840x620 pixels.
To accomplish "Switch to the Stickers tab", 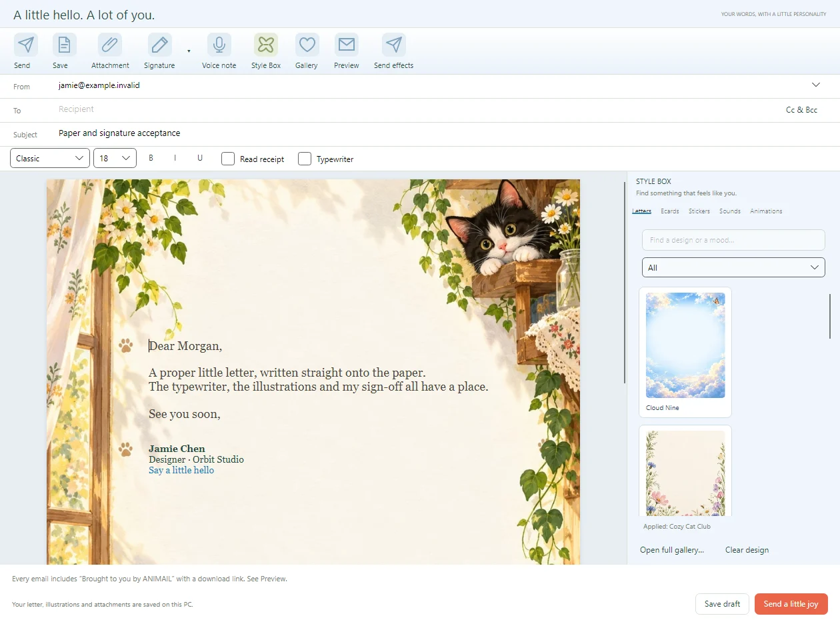I will 699,211.
